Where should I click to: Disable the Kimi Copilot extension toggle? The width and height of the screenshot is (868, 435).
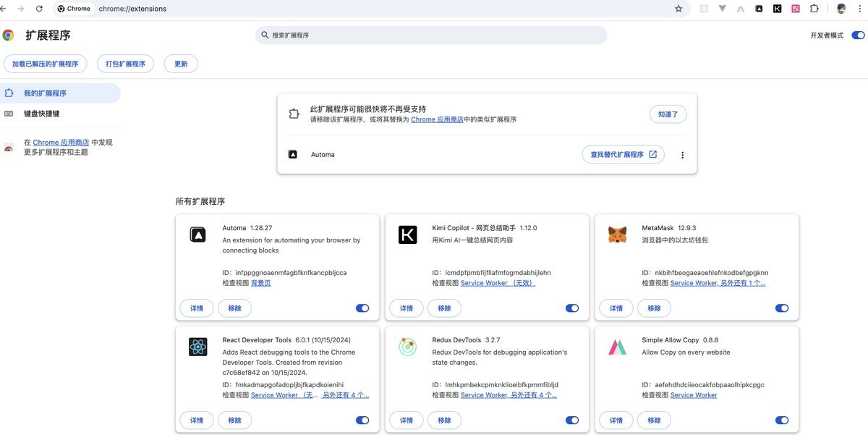click(572, 308)
